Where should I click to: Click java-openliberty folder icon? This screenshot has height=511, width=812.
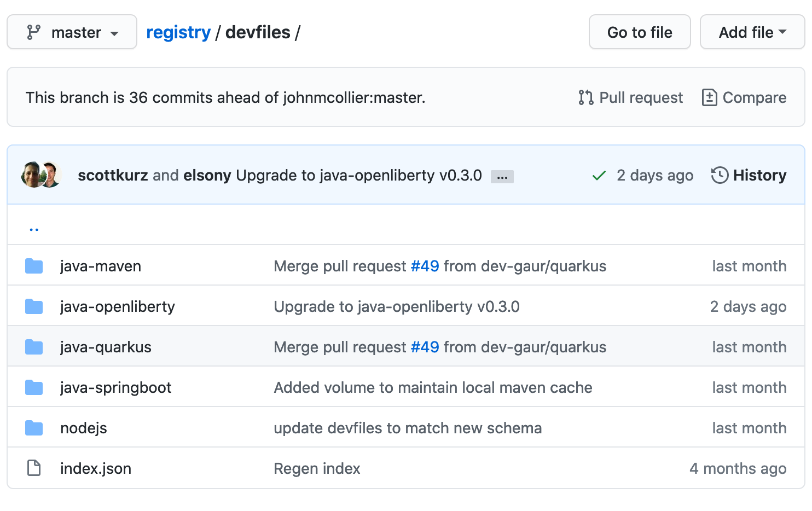(34, 306)
